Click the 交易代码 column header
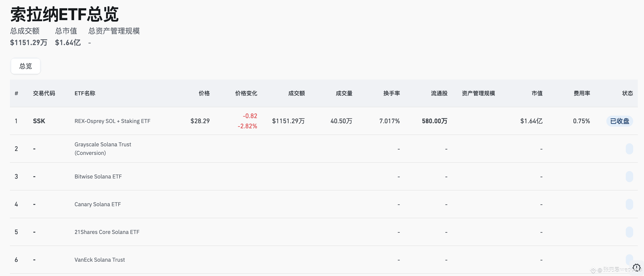This screenshot has width=644, height=276. (44, 93)
